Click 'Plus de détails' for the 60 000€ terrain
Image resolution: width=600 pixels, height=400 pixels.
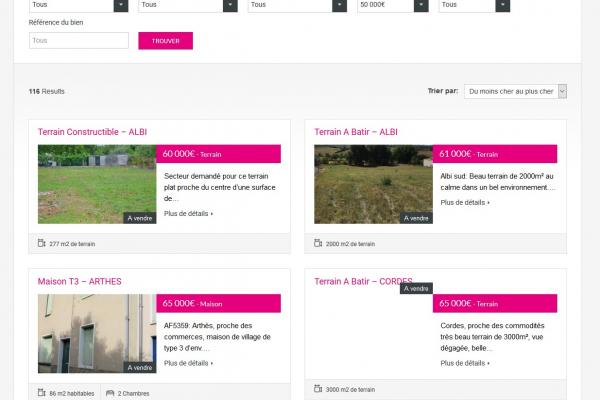[x=188, y=213]
